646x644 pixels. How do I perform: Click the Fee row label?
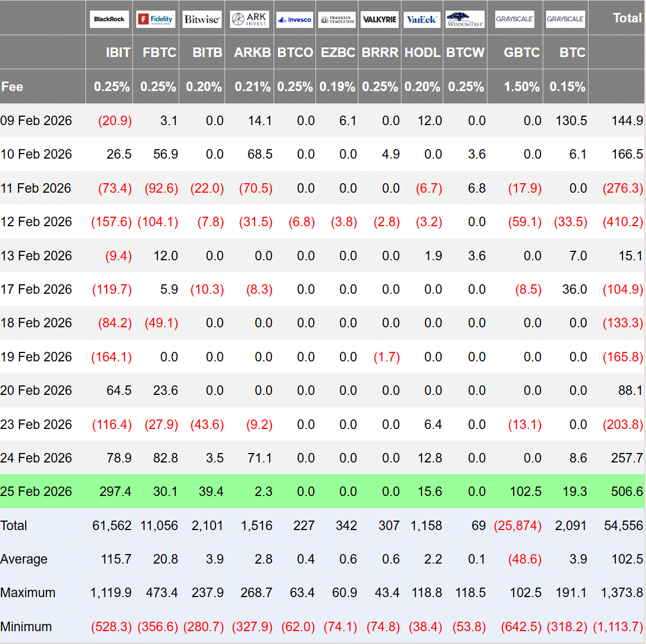pos(12,87)
